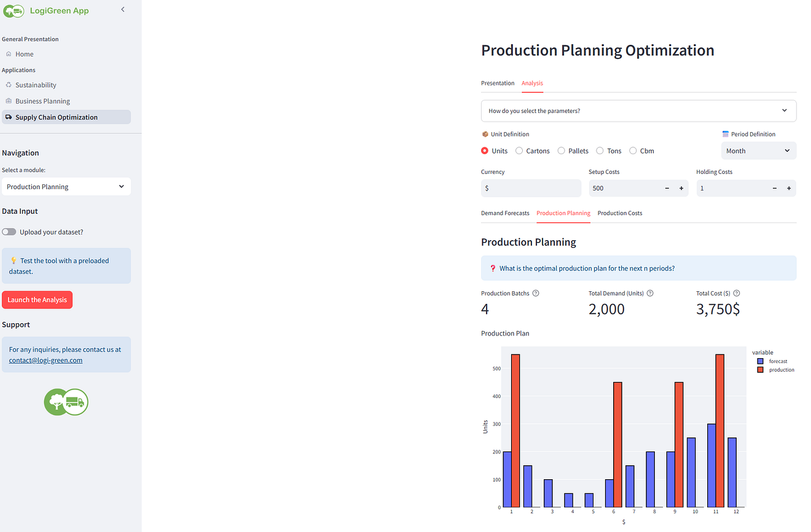Click the Total Cost help icon
The height and width of the screenshot is (532, 811).
tap(737, 293)
